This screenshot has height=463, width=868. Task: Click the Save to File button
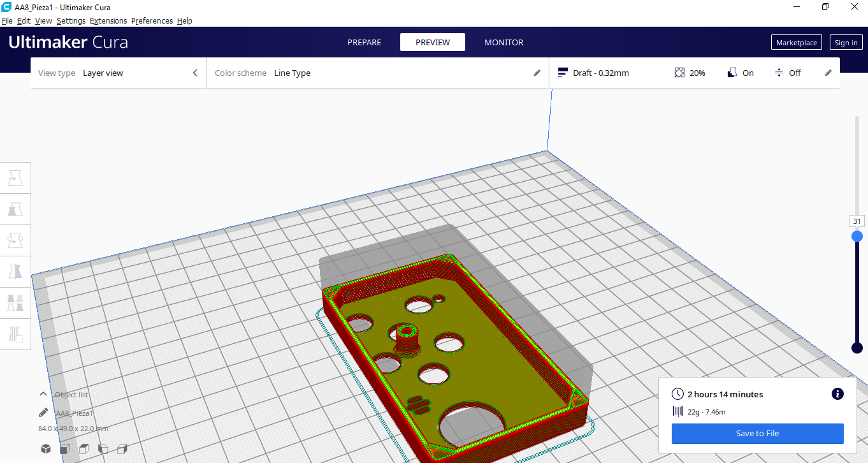pyautogui.click(x=757, y=433)
